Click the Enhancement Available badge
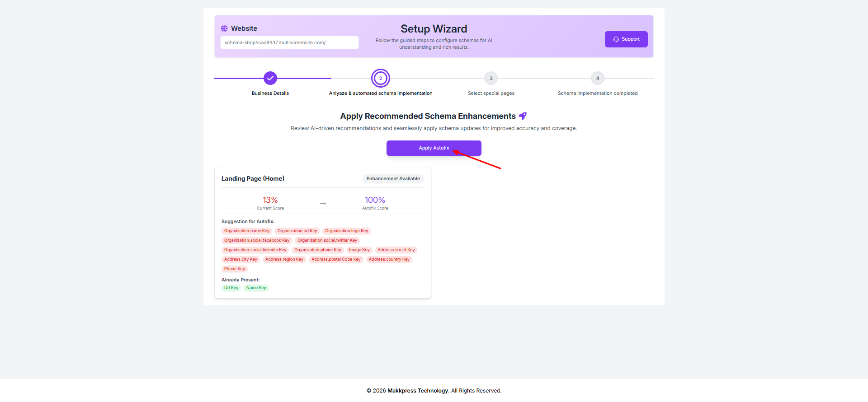 pos(393,179)
